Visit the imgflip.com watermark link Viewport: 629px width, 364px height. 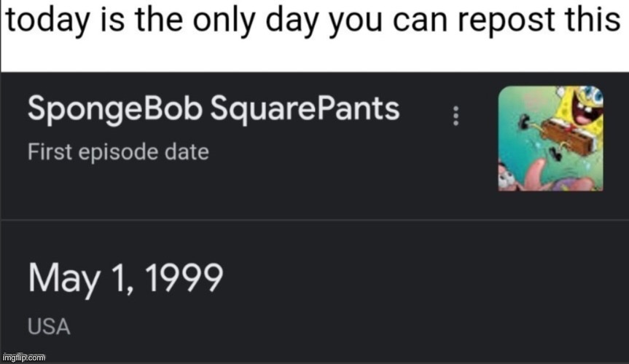[x=23, y=357]
